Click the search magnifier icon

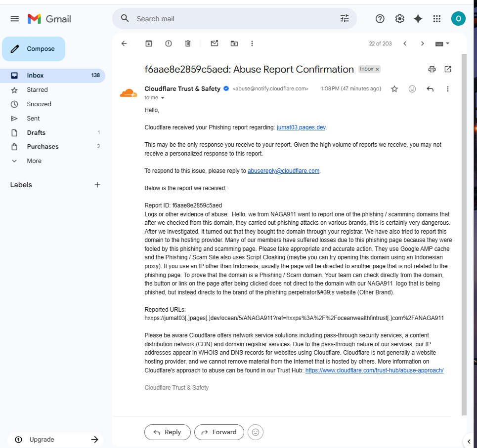(x=125, y=19)
